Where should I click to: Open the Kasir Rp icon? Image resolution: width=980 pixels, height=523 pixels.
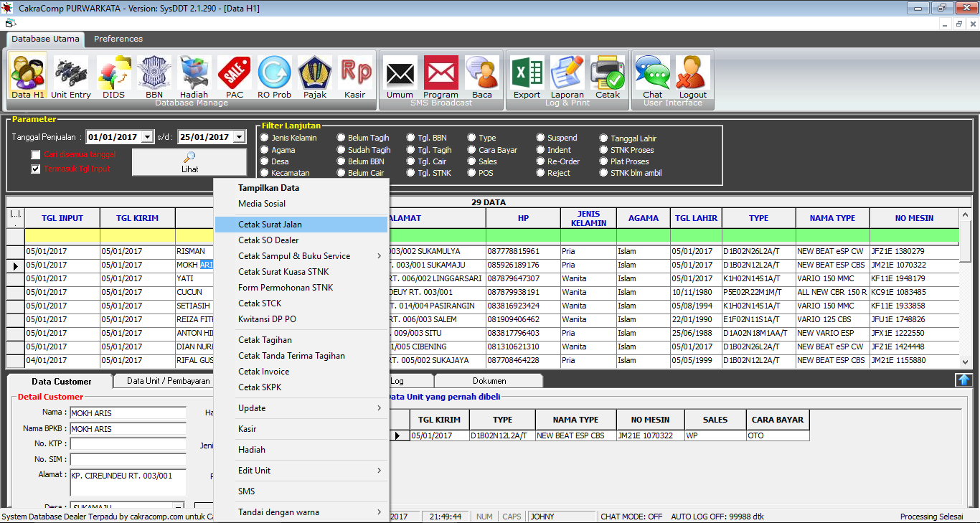click(354, 75)
